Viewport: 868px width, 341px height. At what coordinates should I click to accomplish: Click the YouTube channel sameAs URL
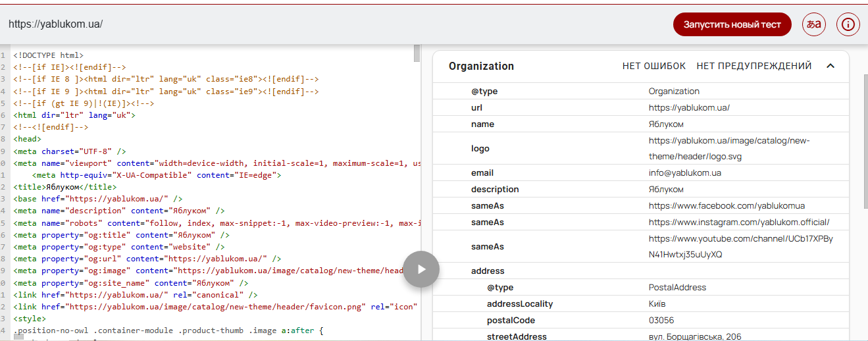740,247
